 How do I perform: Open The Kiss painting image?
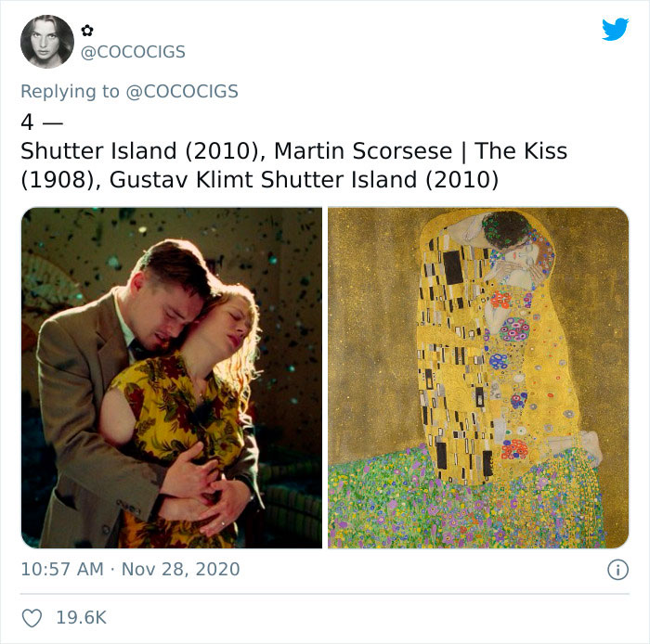tap(478, 377)
